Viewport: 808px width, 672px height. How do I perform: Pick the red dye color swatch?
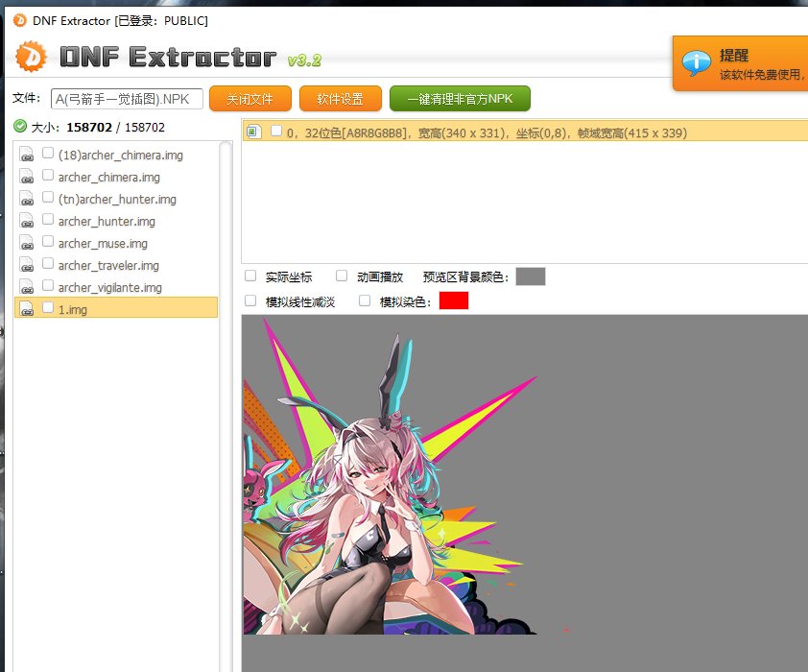[454, 300]
